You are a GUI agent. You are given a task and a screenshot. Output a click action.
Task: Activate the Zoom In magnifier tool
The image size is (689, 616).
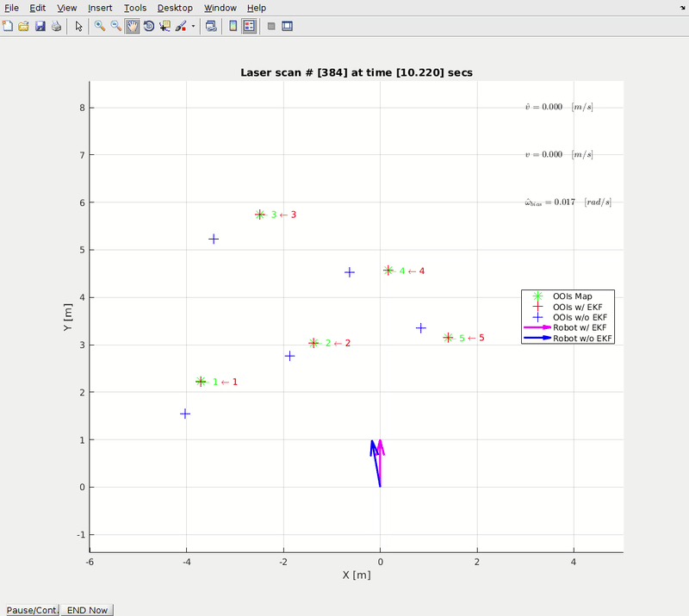coord(100,27)
